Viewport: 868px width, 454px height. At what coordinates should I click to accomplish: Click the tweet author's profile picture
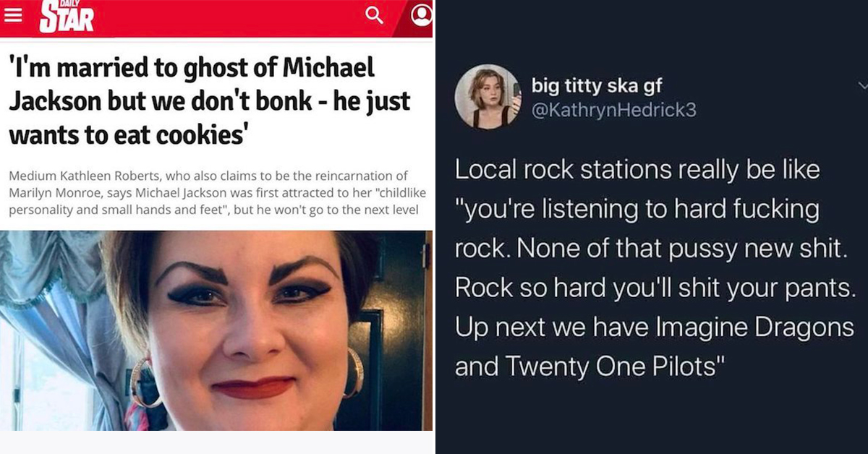(x=488, y=96)
